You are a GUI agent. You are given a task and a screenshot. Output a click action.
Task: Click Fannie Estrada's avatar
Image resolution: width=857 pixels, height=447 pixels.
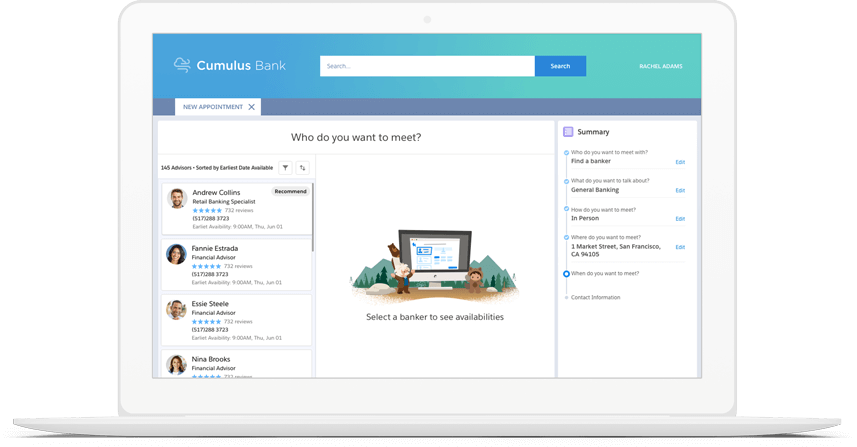tap(177, 254)
